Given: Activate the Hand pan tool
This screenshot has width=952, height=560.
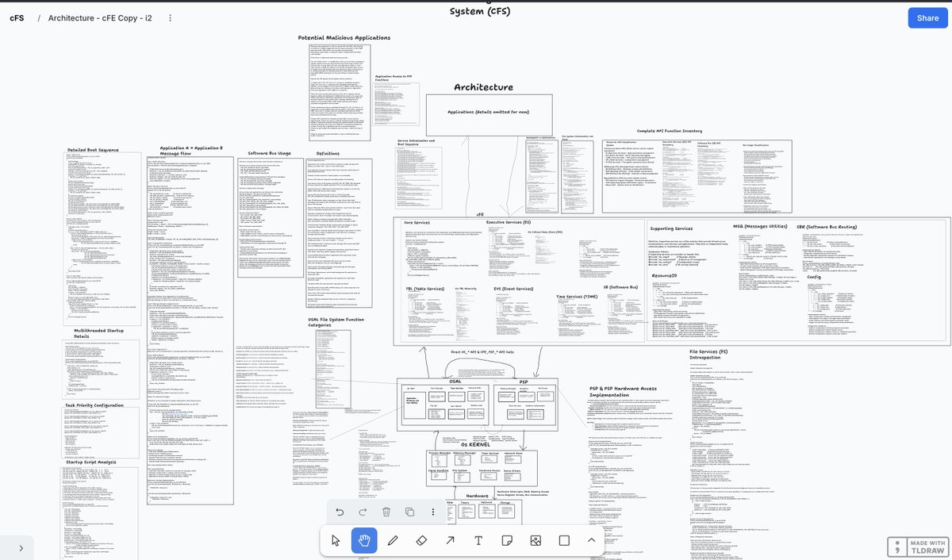Looking at the screenshot, I should [x=364, y=540].
